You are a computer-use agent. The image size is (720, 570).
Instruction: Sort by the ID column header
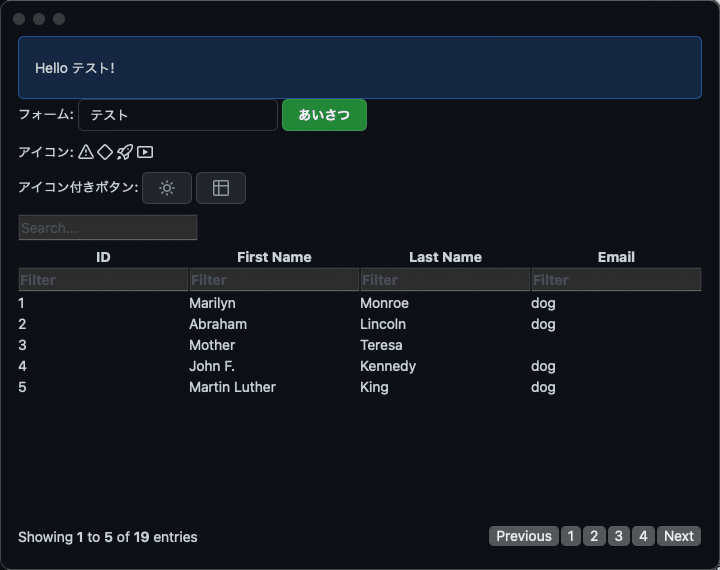[103, 257]
